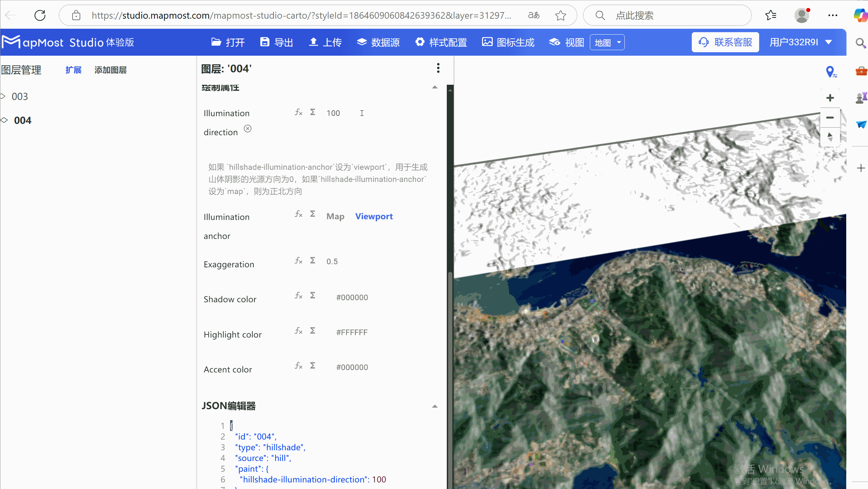Screen dimensions: 868x489
Task: Click the Highlight color value #FFFFFF
Action: point(351,332)
